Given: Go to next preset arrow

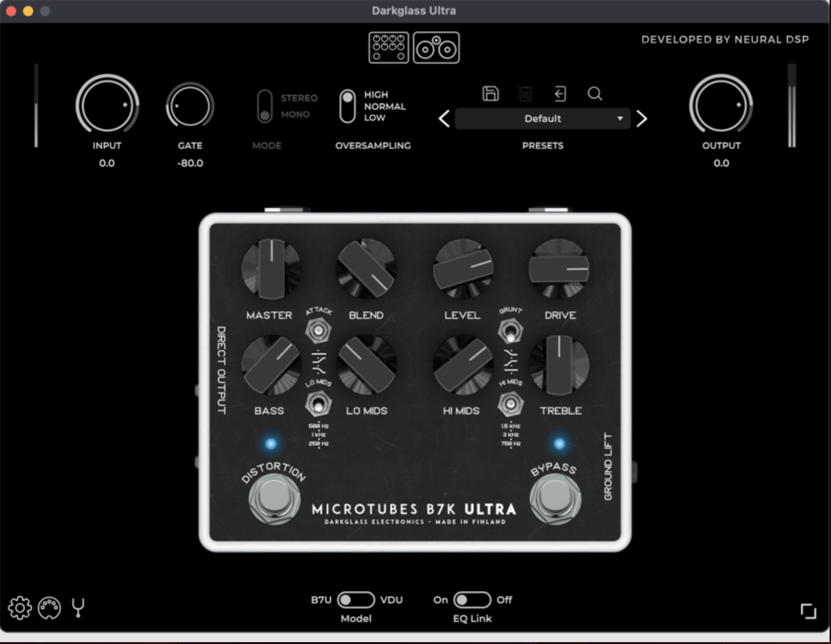Looking at the screenshot, I should pos(641,118).
